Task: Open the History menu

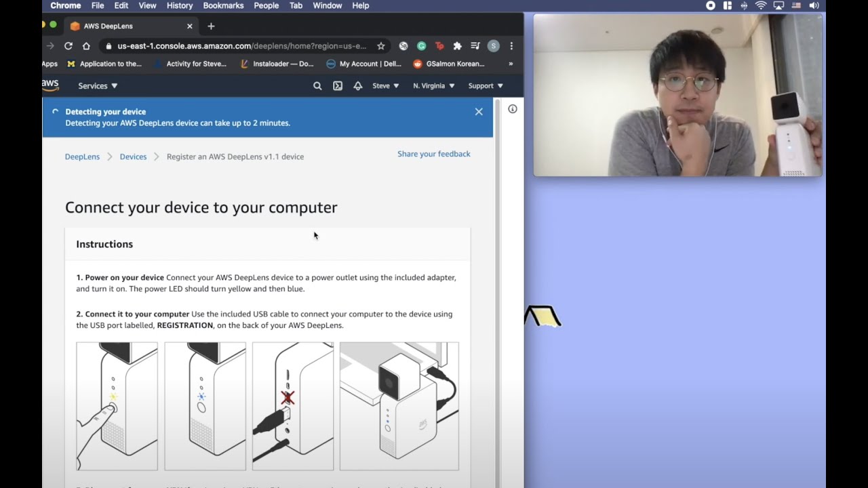Action: click(180, 5)
